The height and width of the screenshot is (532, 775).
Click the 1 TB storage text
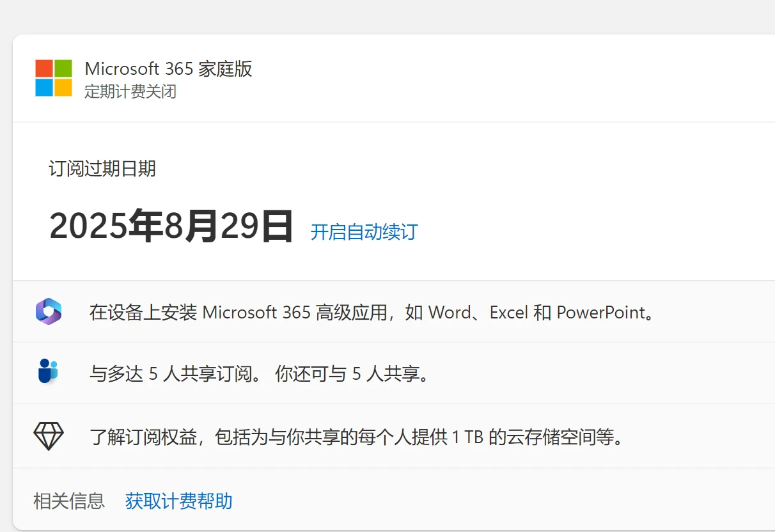click(x=467, y=438)
